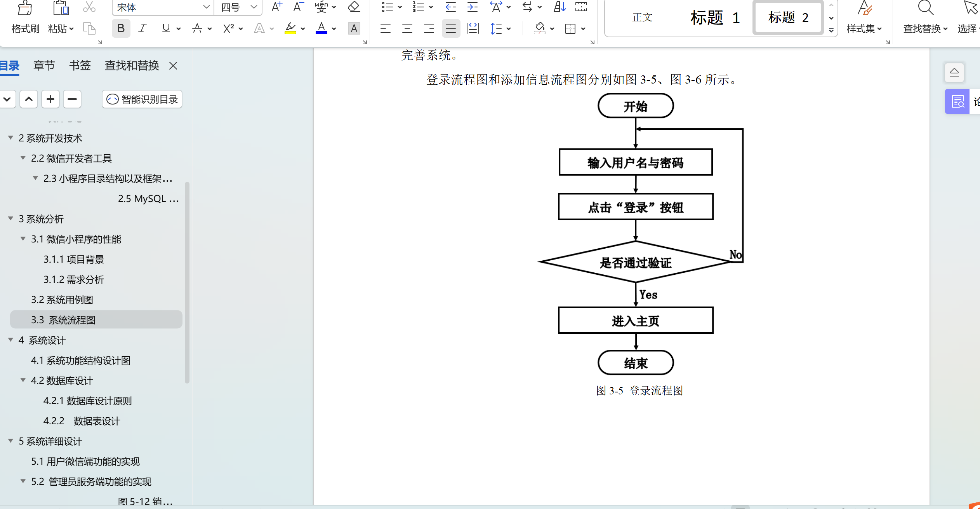Click the center align icon
This screenshot has height=509, width=980.
click(x=407, y=29)
